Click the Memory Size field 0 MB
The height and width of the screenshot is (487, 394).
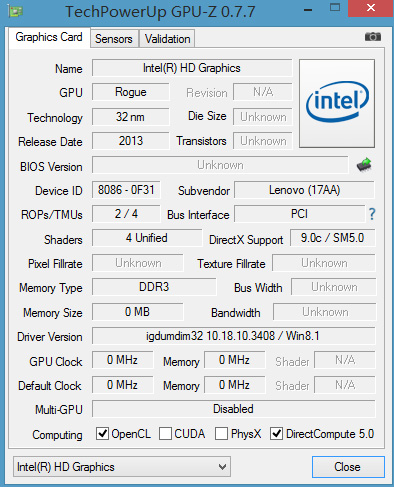coord(138,312)
